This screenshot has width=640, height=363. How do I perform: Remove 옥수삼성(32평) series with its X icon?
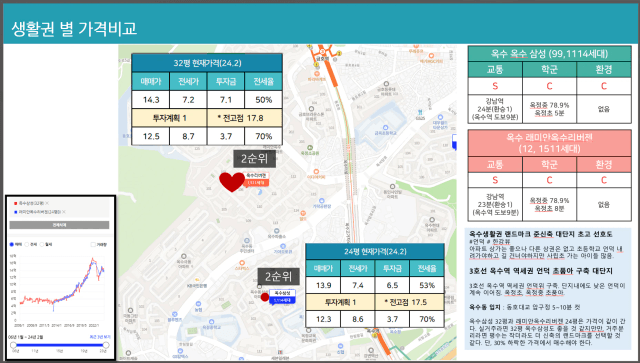[47, 203]
